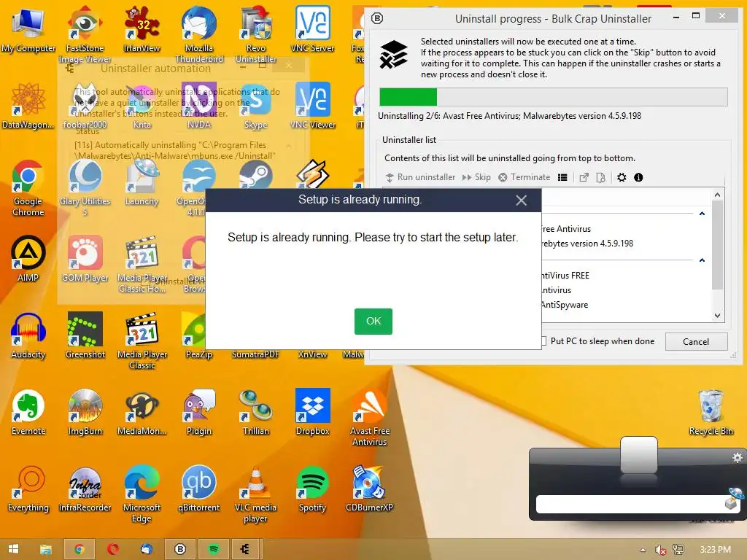
Task: Select AntiVirus FREE list entry
Action: tap(565, 276)
